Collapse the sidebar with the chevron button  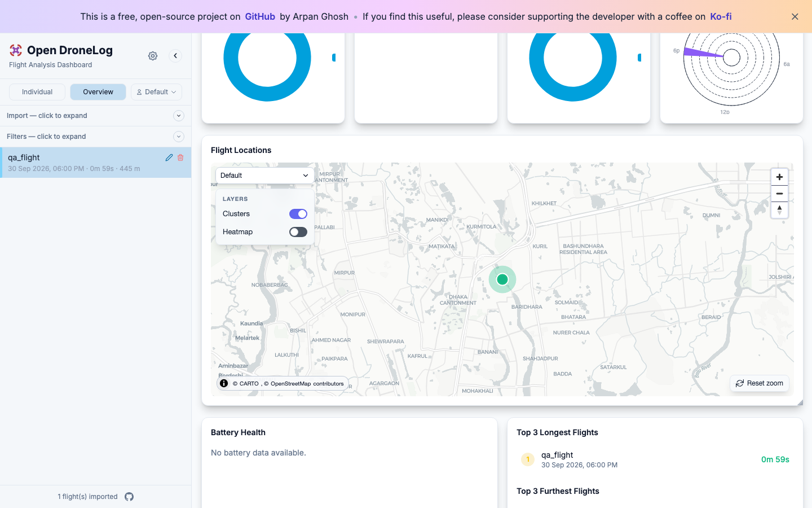(x=175, y=56)
